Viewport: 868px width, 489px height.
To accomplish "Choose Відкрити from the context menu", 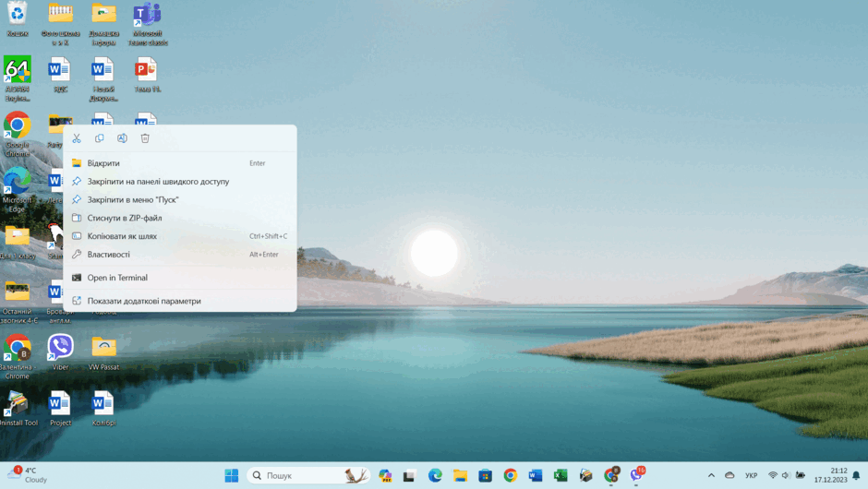I will pos(180,163).
